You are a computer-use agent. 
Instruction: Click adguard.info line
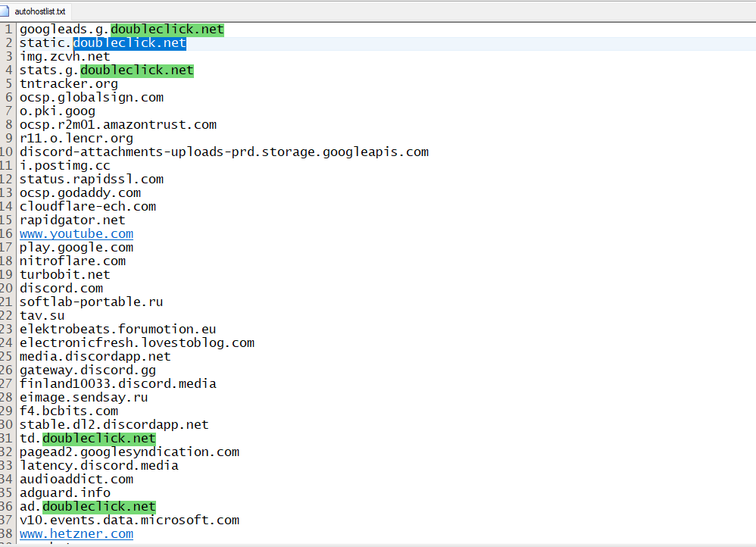tap(64, 493)
